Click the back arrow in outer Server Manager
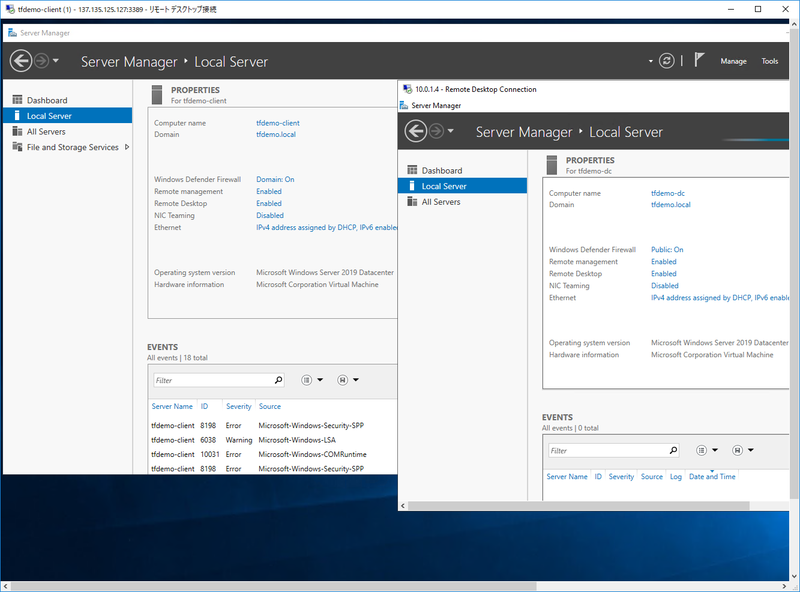The width and height of the screenshot is (800, 592). click(x=21, y=61)
